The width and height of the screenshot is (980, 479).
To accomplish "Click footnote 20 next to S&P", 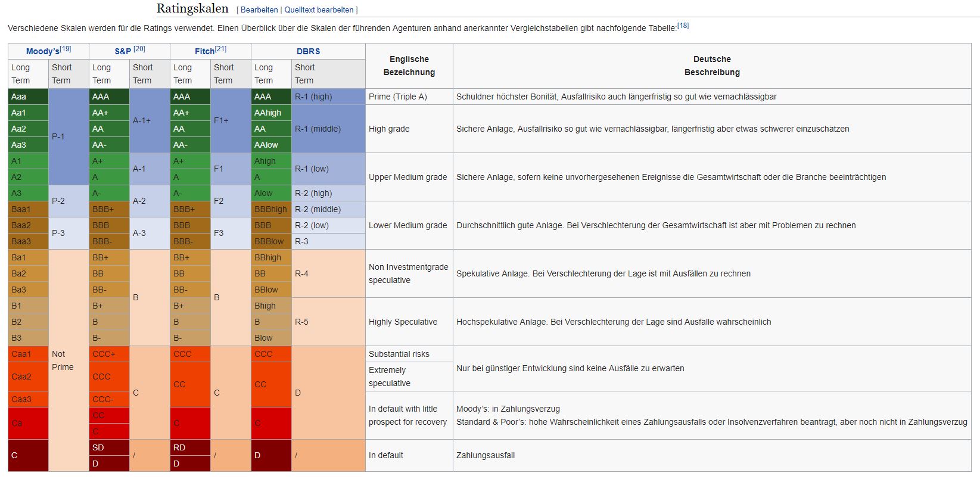I will click(x=139, y=49).
